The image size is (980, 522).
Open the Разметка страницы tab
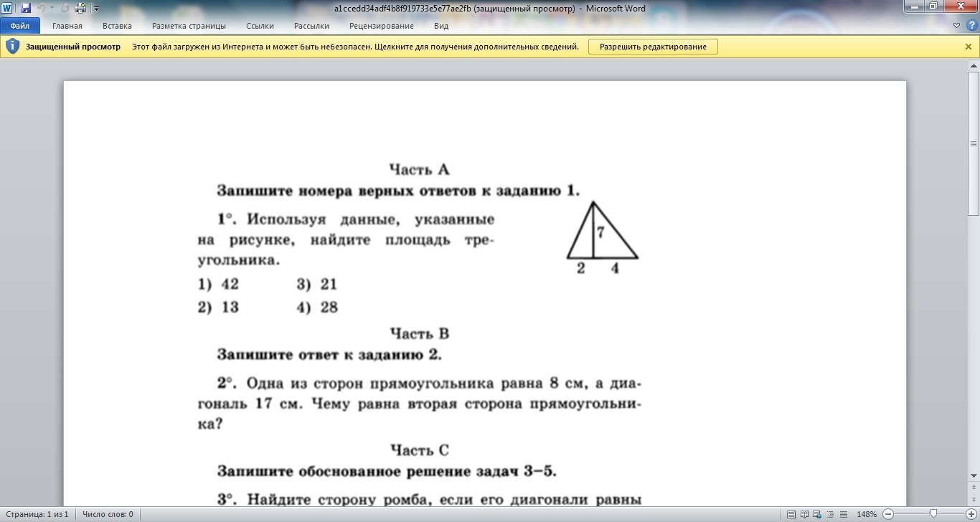(x=189, y=26)
